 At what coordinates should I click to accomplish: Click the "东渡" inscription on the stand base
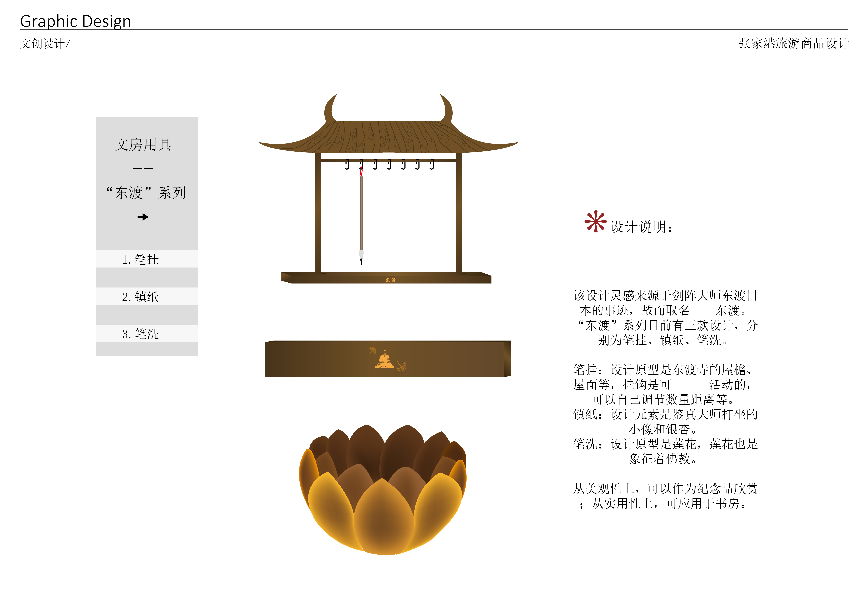391,280
